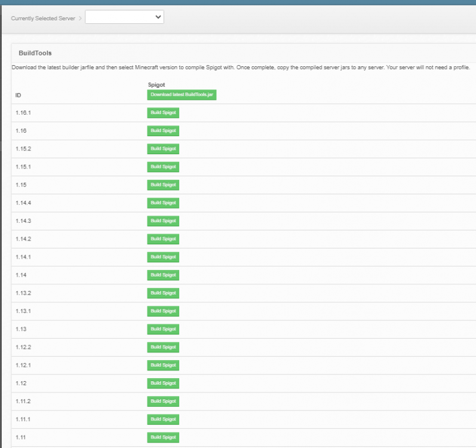Build Spigot for version 1.13.1
The height and width of the screenshot is (448, 476).
(163, 311)
